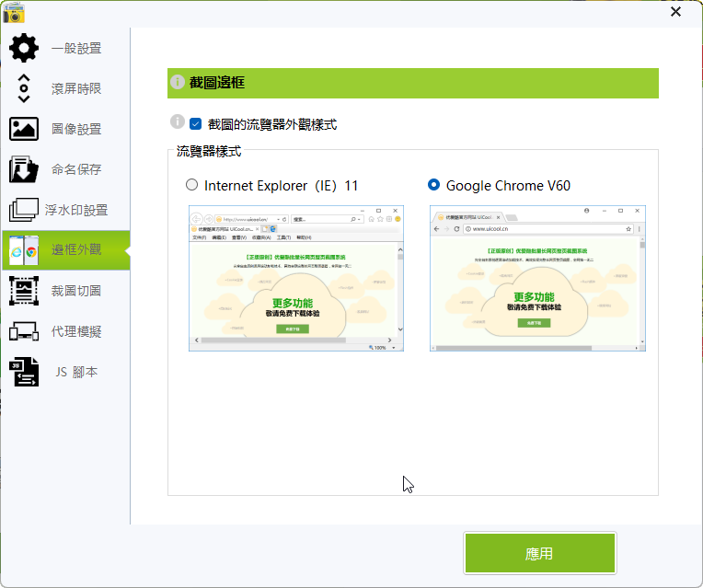This screenshot has width=703, height=588.
Task: Click the Google Chrome V60 label text
Action: 508,185
